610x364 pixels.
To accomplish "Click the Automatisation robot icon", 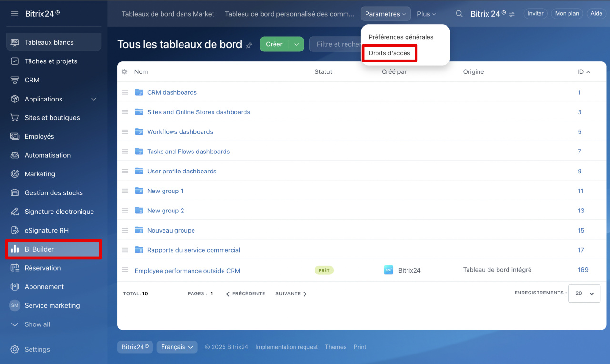I will (x=15, y=155).
